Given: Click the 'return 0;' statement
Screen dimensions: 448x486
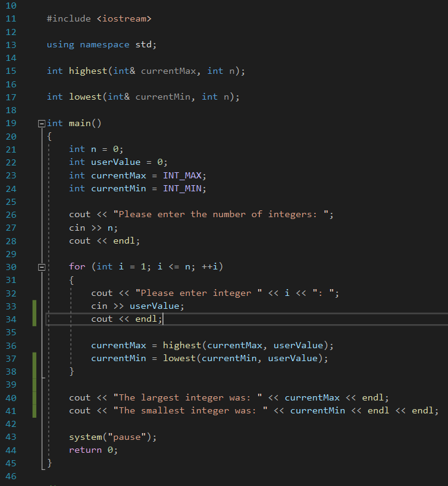Looking at the screenshot, I should pyautogui.click(x=93, y=450).
